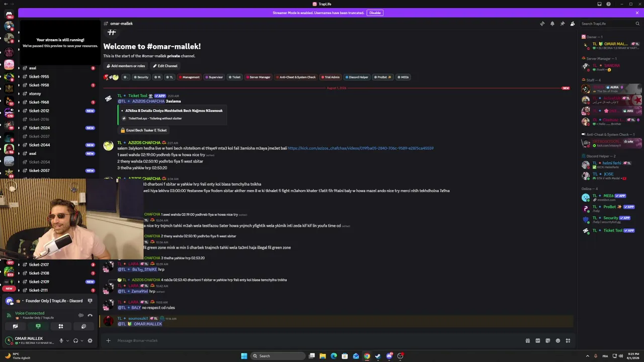Show pinned messages with the pin icon
The width and height of the screenshot is (644, 362).
coord(562,24)
